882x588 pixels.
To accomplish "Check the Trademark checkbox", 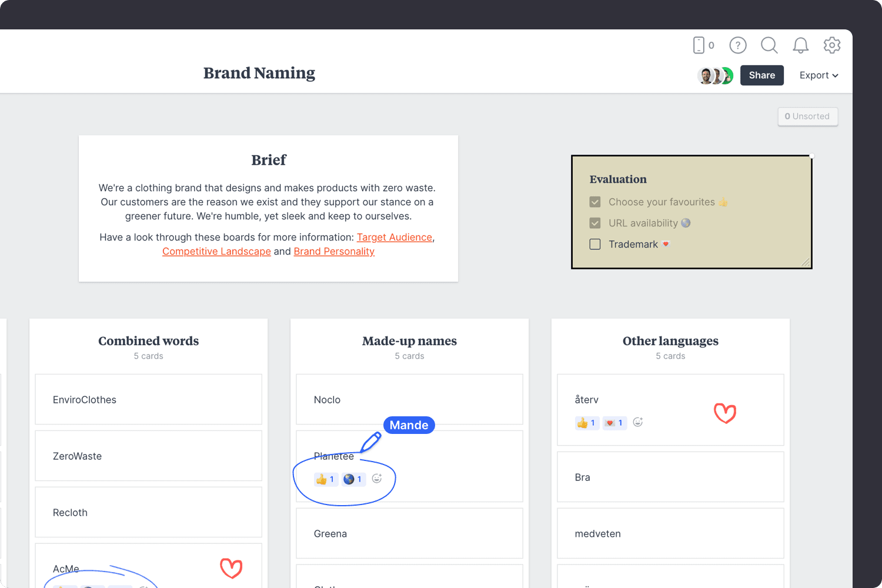I will coord(595,245).
